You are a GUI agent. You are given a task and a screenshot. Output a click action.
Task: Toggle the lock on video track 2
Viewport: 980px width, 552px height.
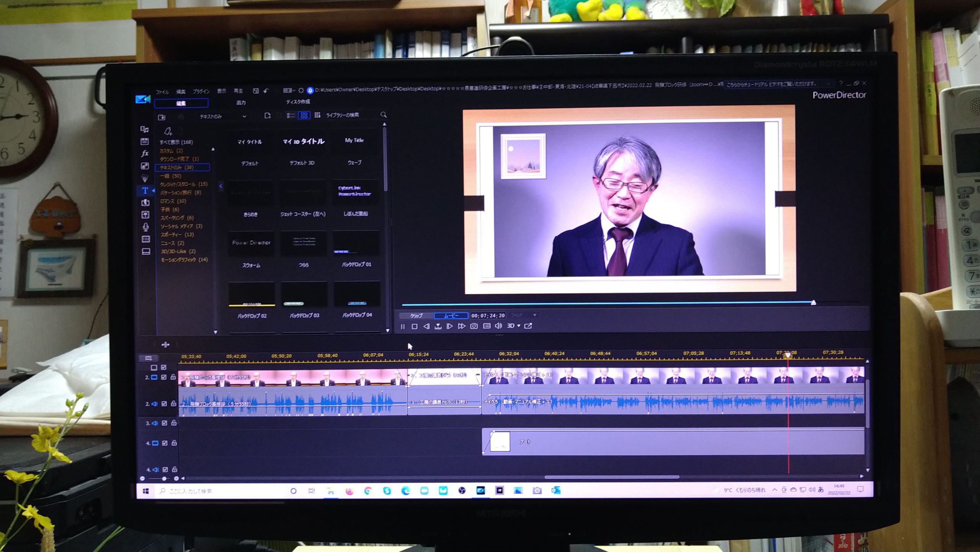point(173,377)
